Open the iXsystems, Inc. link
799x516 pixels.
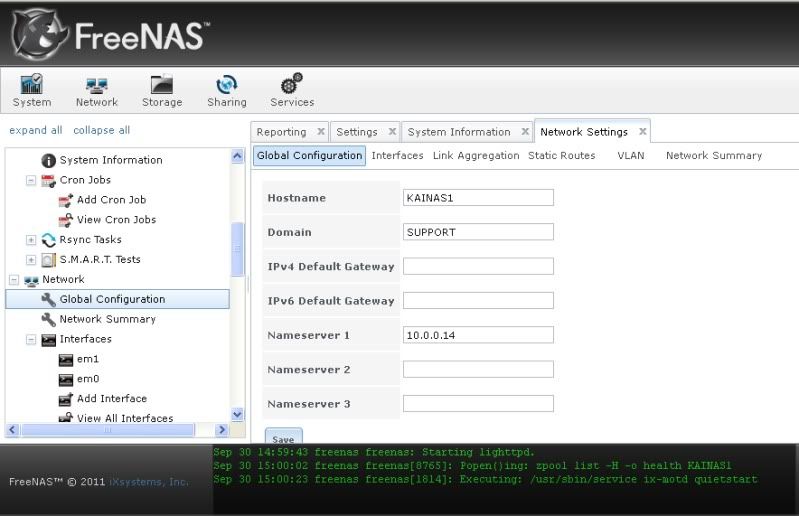click(149, 482)
